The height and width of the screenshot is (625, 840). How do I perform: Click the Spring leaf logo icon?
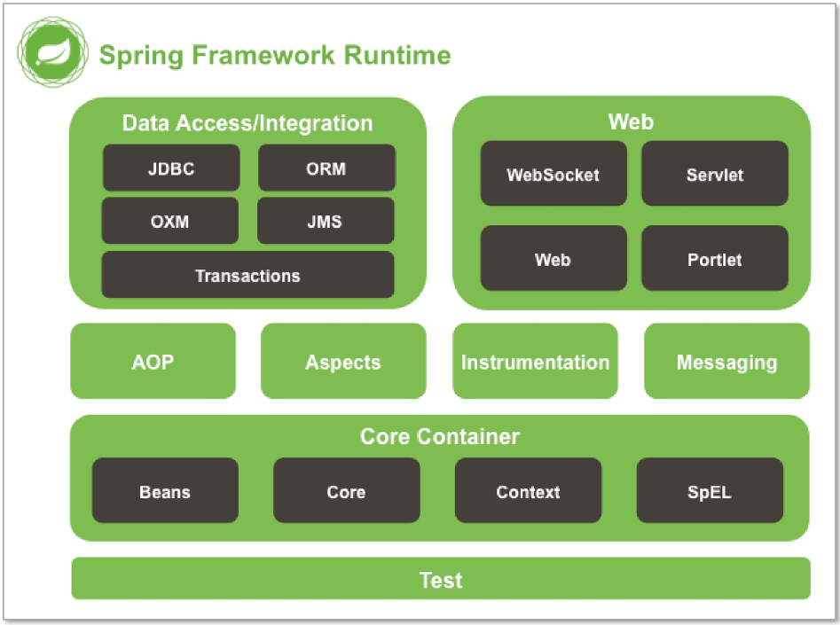(x=52, y=52)
